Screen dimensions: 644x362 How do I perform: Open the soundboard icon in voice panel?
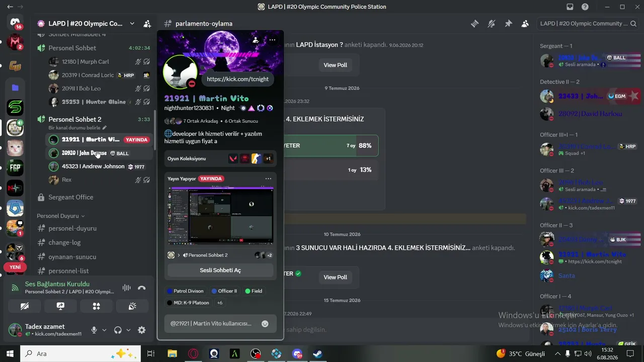[x=132, y=306]
